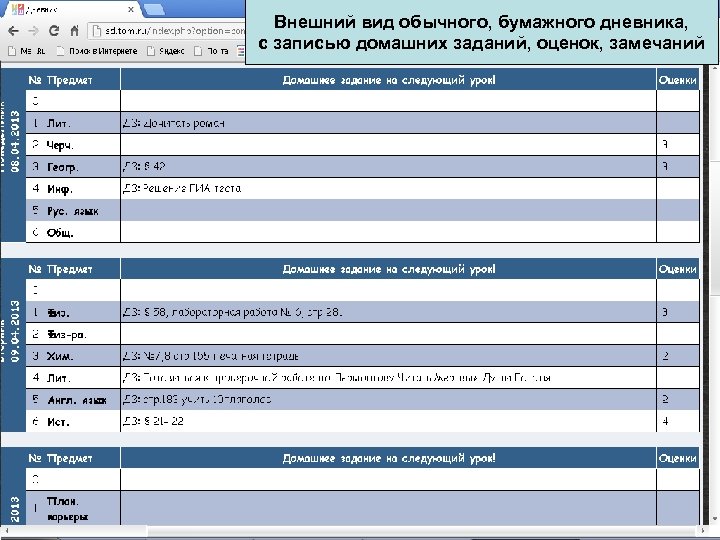720x540 pixels.
Task: Click homework 'ДЗ: Дочитать роман'
Action: 174,123
